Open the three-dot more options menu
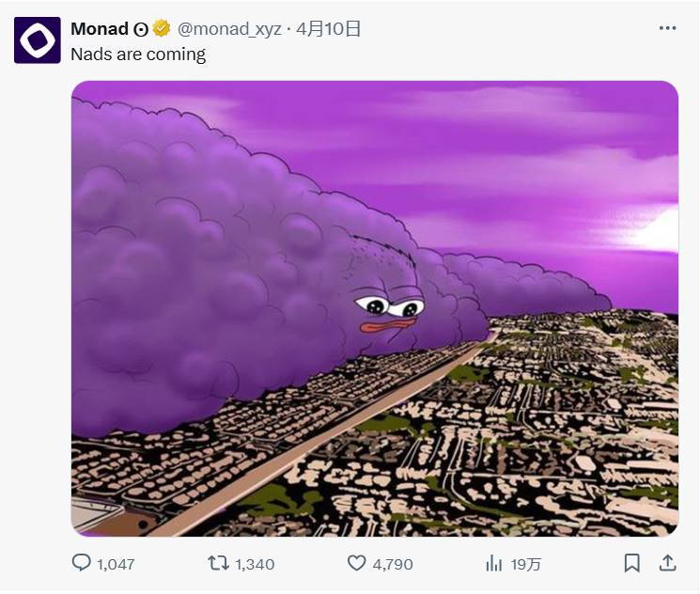The width and height of the screenshot is (700, 594). tap(667, 28)
